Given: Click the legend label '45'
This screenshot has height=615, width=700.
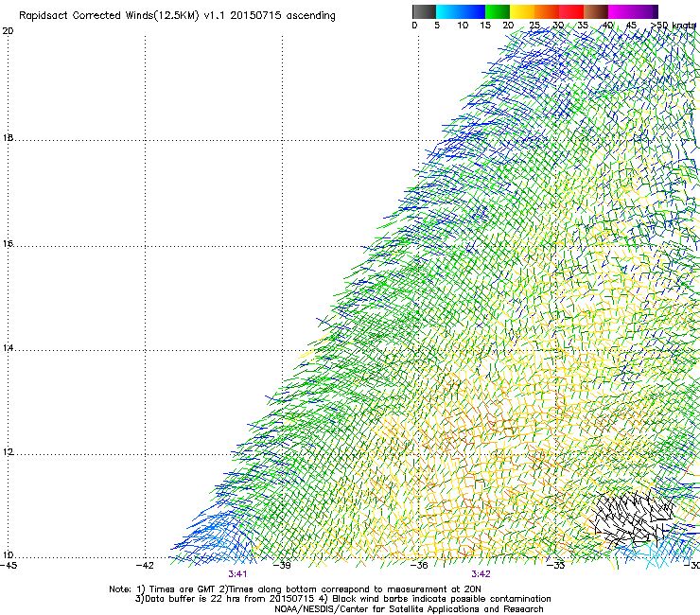Looking at the screenshot, I should point(631,26).
